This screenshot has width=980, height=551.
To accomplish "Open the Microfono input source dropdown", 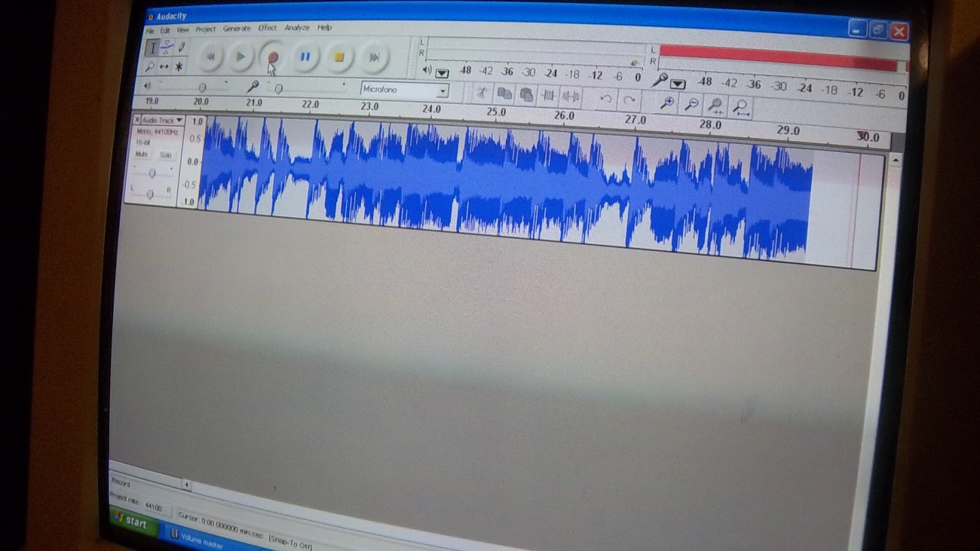I will pos(405,90).
